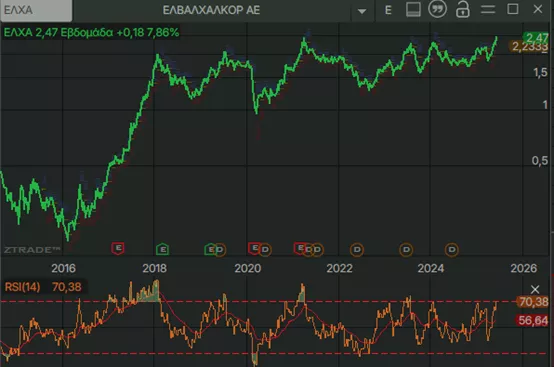554x367 pixels.
Task: Click the 2026 year label on time axis
Action: point(524,268)
